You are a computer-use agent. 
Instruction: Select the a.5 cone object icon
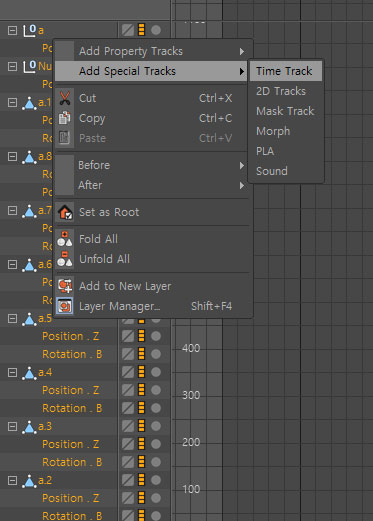(29, 319)
